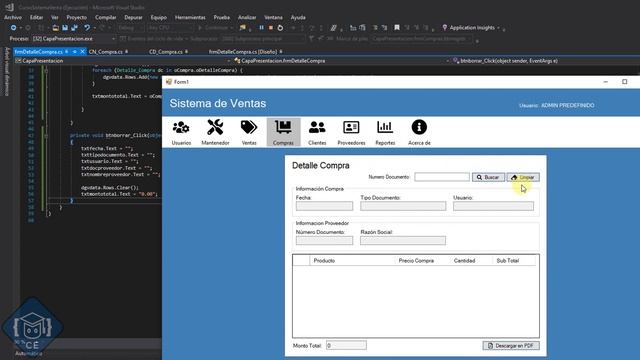Open the Herramientas menu
The height and width of the screenshot is (360, 640).
tap(190, 18)
